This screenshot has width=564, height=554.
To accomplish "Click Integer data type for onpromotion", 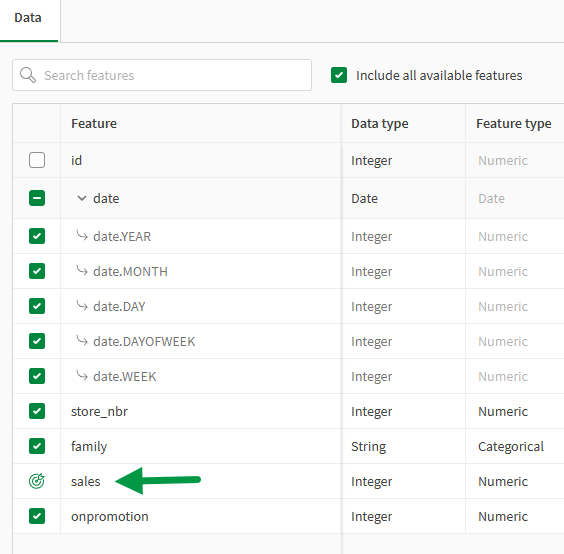I will 372,517.
